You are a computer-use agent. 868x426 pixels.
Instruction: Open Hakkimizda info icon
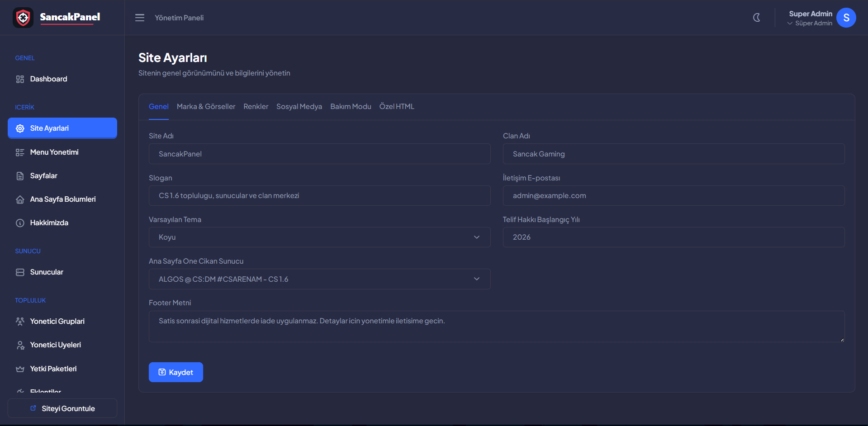(x=20, y=223)
